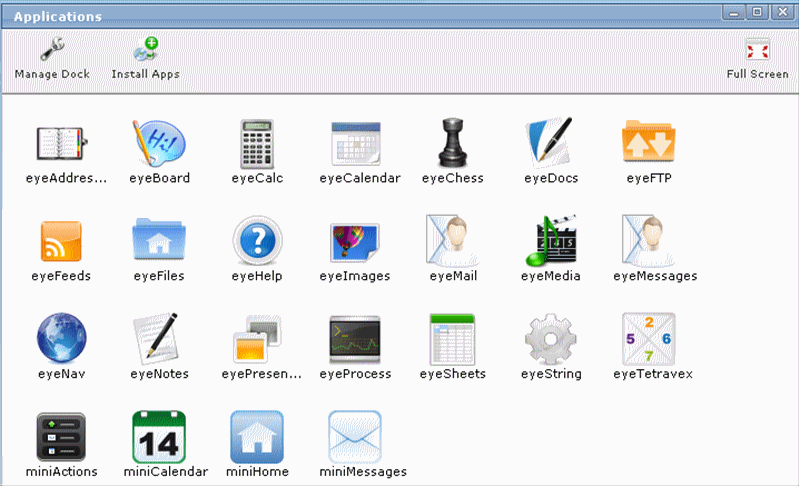
Task: Open eyeDocs word processor
Action: click(x=550, y=145)
